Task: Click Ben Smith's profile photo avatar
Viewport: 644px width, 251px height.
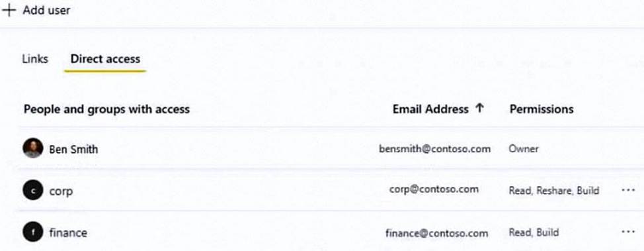Action: click(33, 148)
